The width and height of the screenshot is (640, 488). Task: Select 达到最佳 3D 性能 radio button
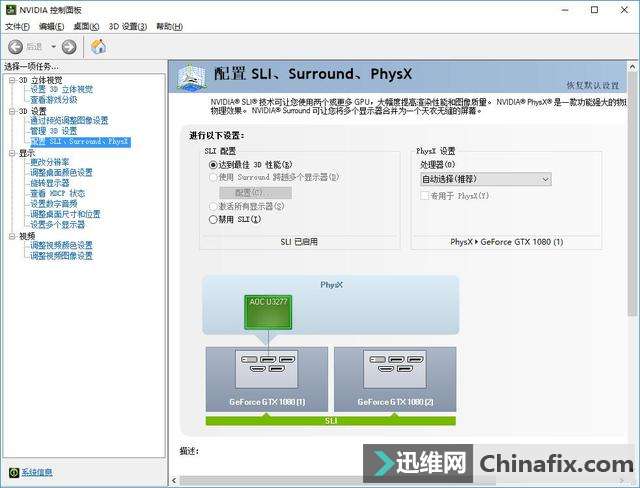pyautogui.click(x=213, y=165)
